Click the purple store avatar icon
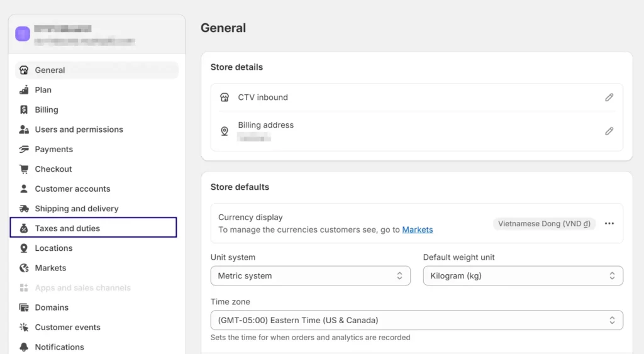The width and height of the screenshot is (644, 354). click(23, 34)
